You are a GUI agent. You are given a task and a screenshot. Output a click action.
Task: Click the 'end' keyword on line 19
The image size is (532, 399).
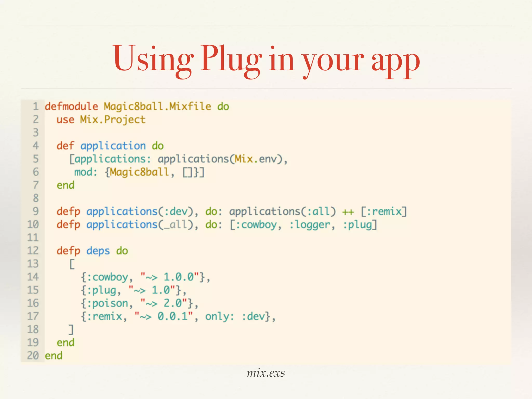(x=65, y=343)
